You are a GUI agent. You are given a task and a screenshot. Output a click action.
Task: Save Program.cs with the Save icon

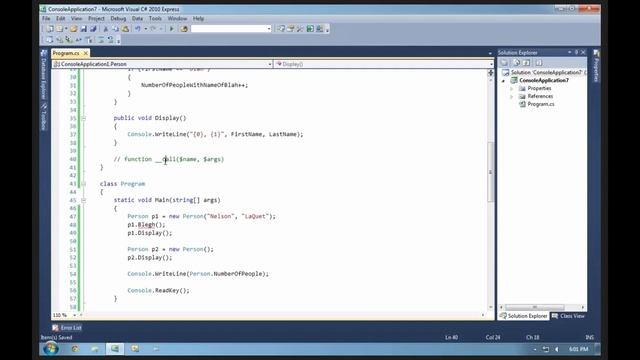click(83, 29)
